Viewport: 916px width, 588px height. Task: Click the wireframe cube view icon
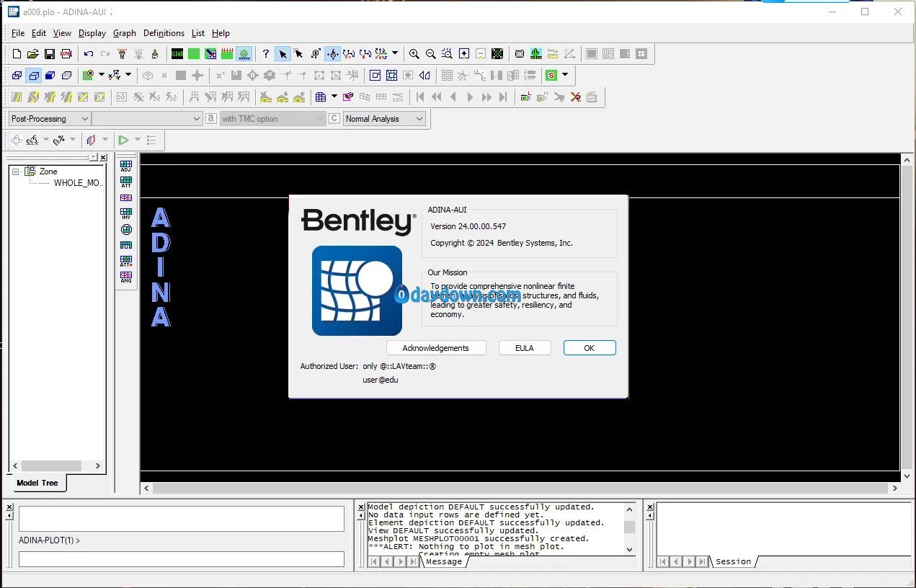point(17,75)
